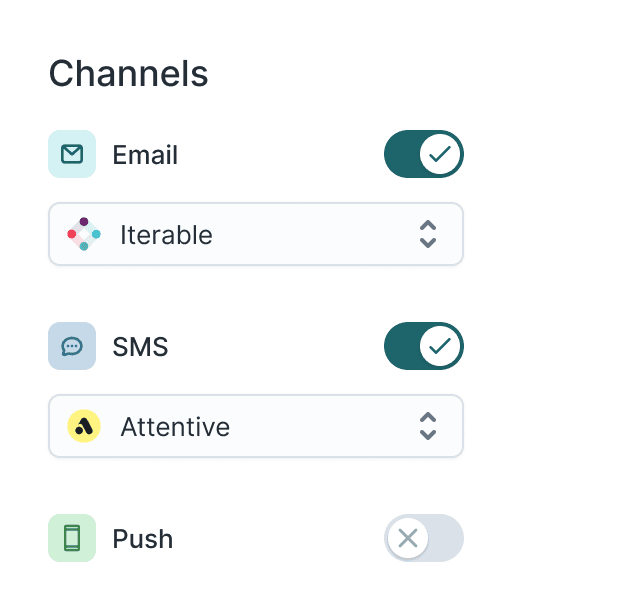This screenshot has height=600, width=620.
Task: Open the Iterable email provider dropdown
Action: 255,234
